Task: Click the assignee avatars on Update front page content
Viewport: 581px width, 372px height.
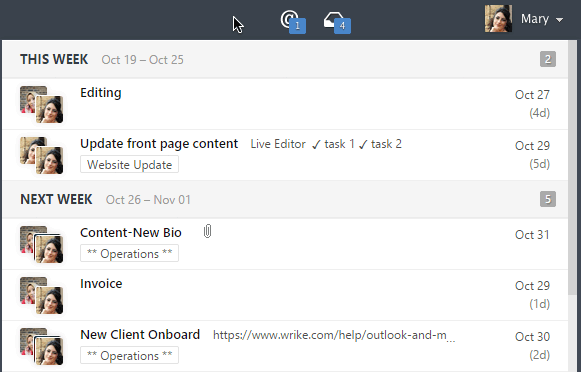Action: pyautogui.click(x=42, y=155)
